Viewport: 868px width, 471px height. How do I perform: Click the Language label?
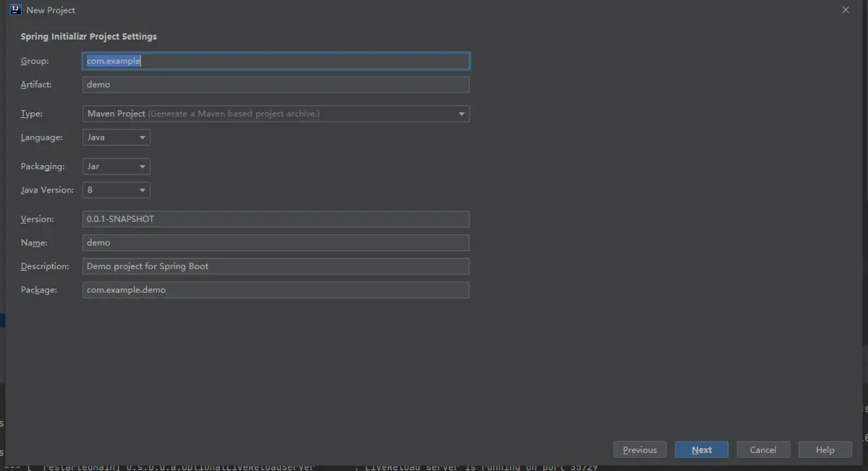(41, 137)
